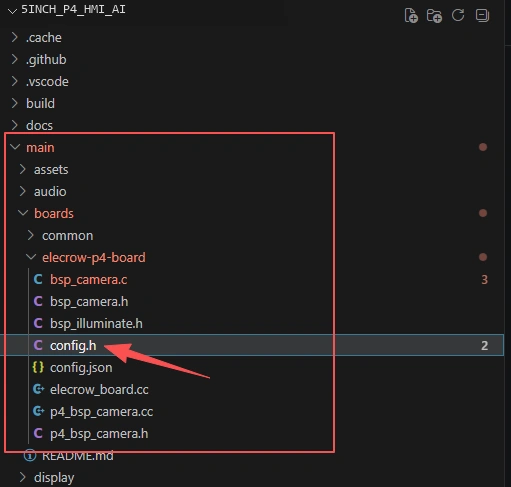Click modified dot on elecrow-p4-board row

pyautogui.click(x=483, y=257)
